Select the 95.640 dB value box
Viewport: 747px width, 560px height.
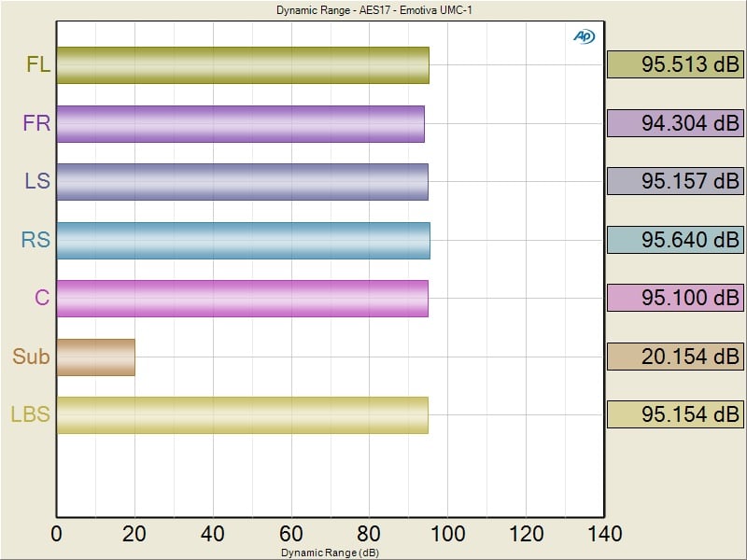click(675, 240)
